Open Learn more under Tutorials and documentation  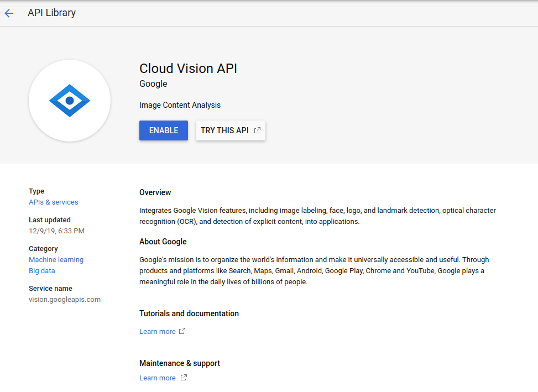[x=158, y=331]
